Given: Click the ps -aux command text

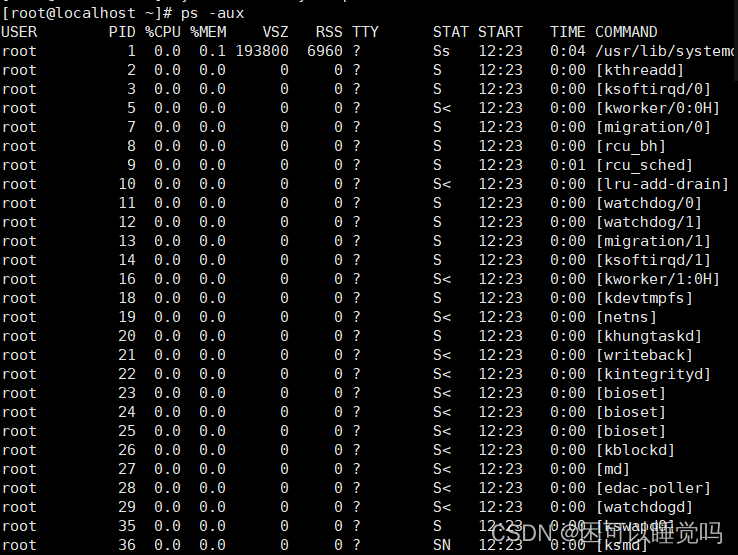Looking at the screenshot, I should (x=212, y=13).
